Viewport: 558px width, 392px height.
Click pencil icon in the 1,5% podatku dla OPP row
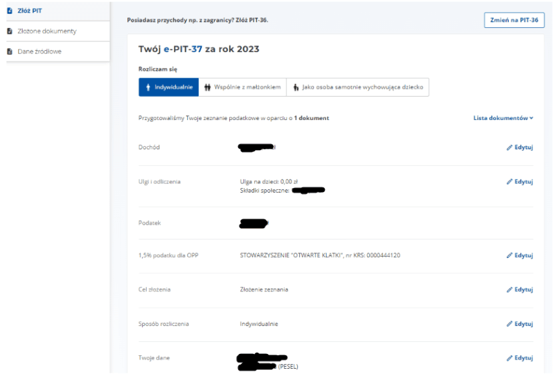point(509,255)
